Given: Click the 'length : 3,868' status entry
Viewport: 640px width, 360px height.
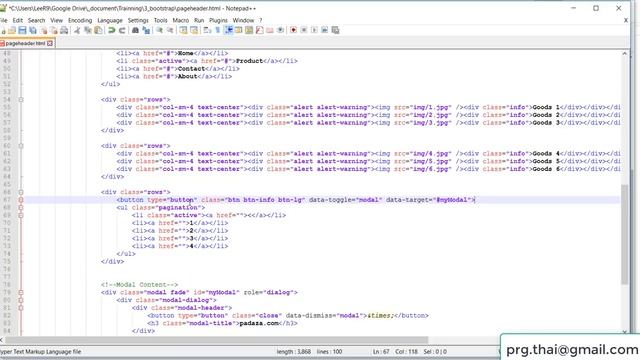Looking at the screenshot, I should tap(293, 351).
